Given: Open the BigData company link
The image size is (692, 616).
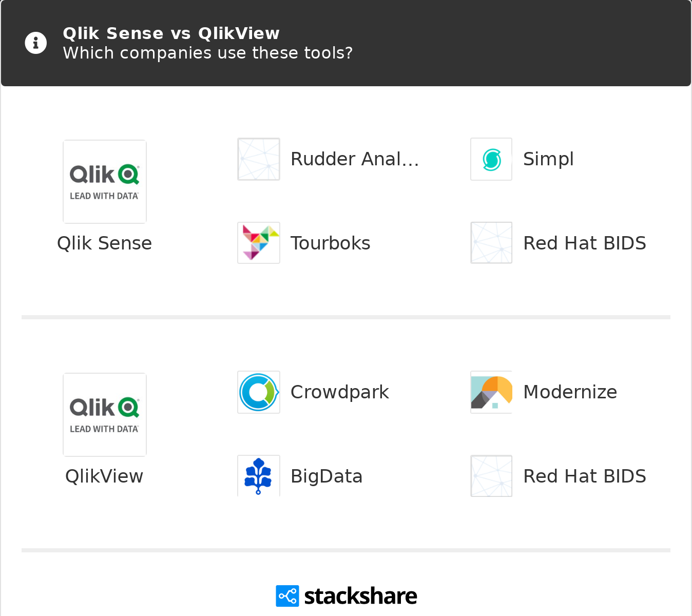Looking at the screenshot, I should point(326,476).
